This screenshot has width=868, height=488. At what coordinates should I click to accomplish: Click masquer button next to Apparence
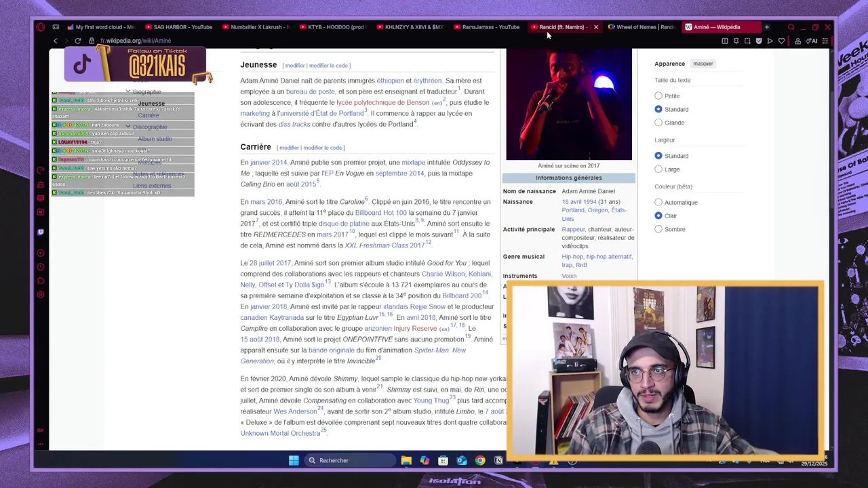(703, 64)
